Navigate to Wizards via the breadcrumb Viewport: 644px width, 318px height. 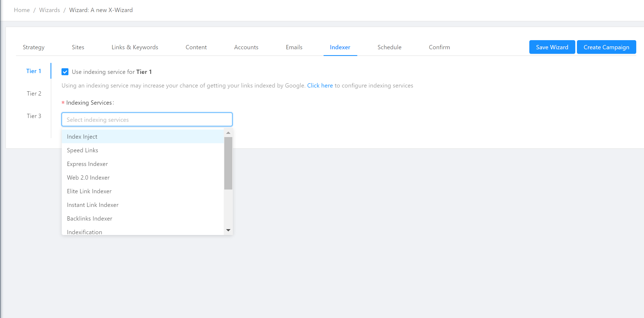pos(49,10)
